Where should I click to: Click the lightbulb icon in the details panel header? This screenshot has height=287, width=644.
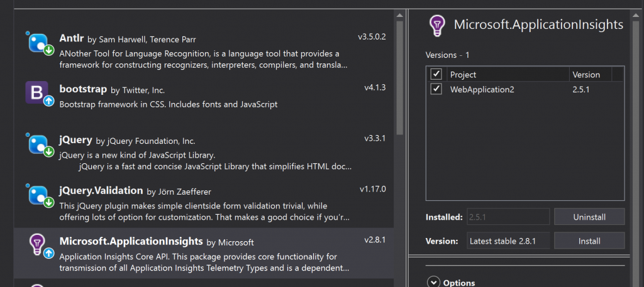437,26
